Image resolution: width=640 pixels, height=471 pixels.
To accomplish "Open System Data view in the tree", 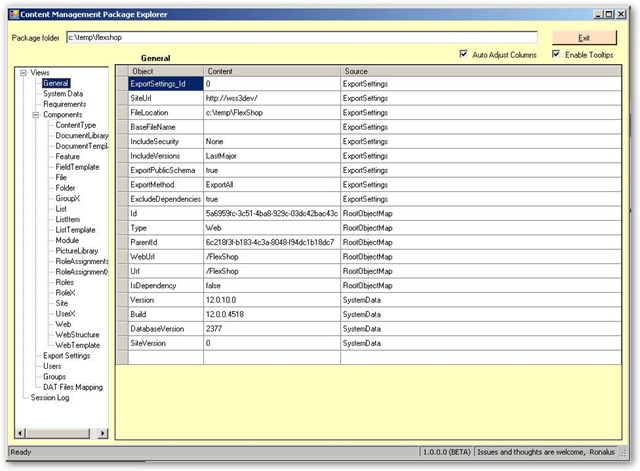I will 63,93.
